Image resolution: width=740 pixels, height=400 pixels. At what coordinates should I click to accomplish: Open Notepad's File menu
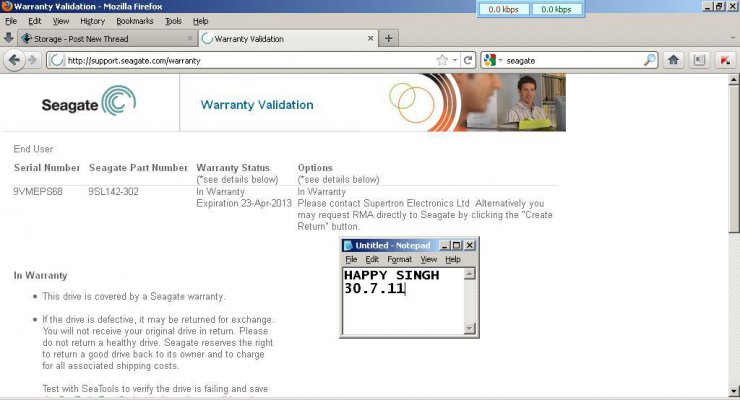coord(351,259)
